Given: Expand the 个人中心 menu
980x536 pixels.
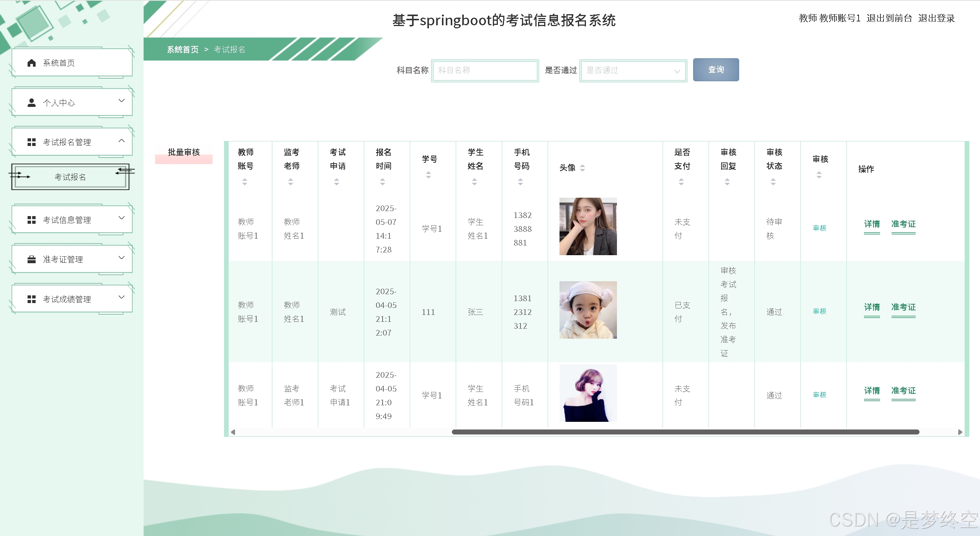Looking at the screenshot, I should click(x=121, y=101).
